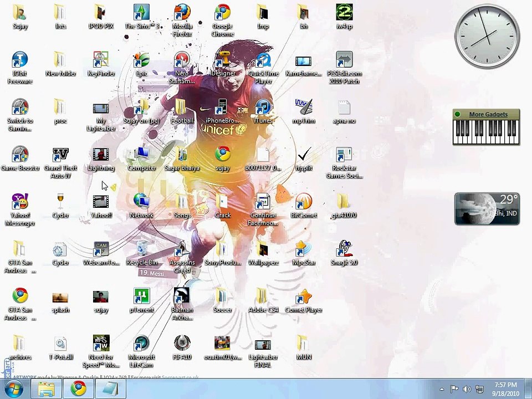Open the notepad app on taskbar
Screen dimensions: 532x399
point(111,389)
